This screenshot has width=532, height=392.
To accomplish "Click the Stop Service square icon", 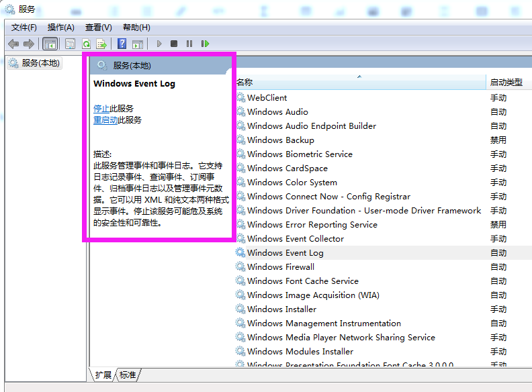I will (174, 44).
